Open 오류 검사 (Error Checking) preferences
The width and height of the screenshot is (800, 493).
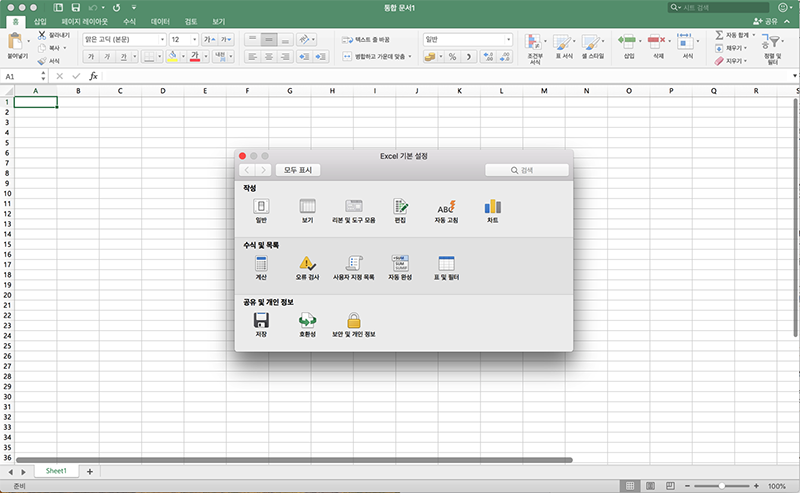307,268
